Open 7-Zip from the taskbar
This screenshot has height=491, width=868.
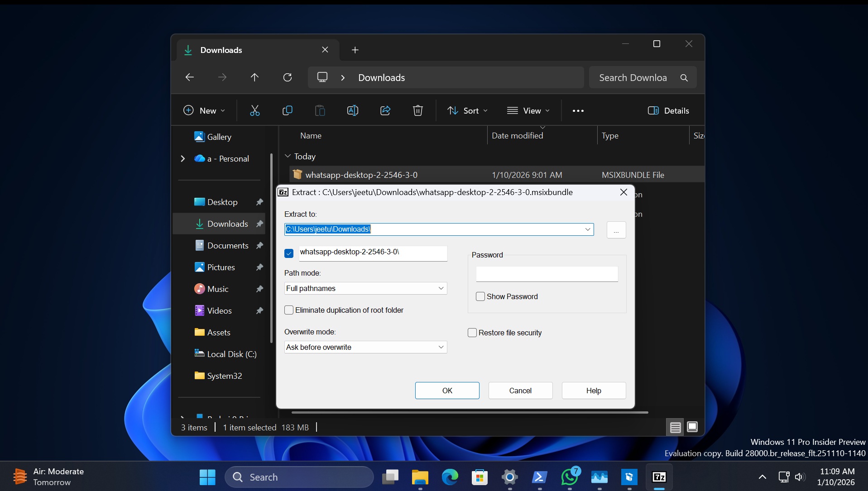pos(659,477)
